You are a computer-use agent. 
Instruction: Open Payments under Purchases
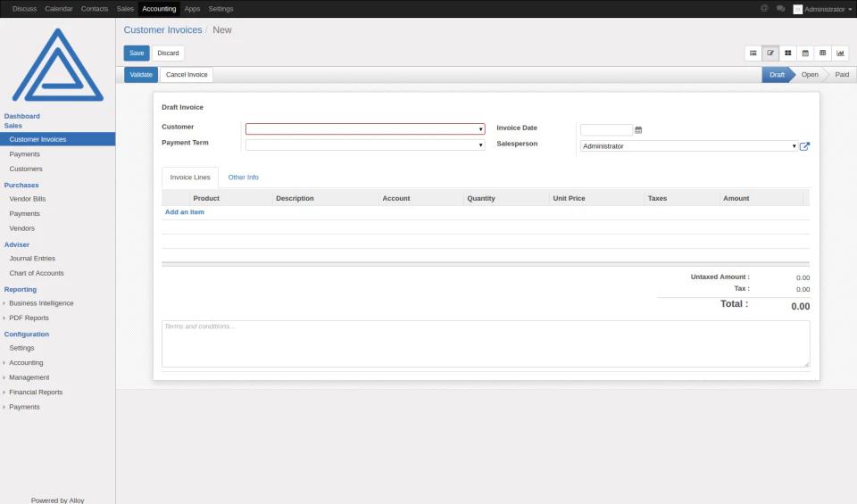coord(25,213)
